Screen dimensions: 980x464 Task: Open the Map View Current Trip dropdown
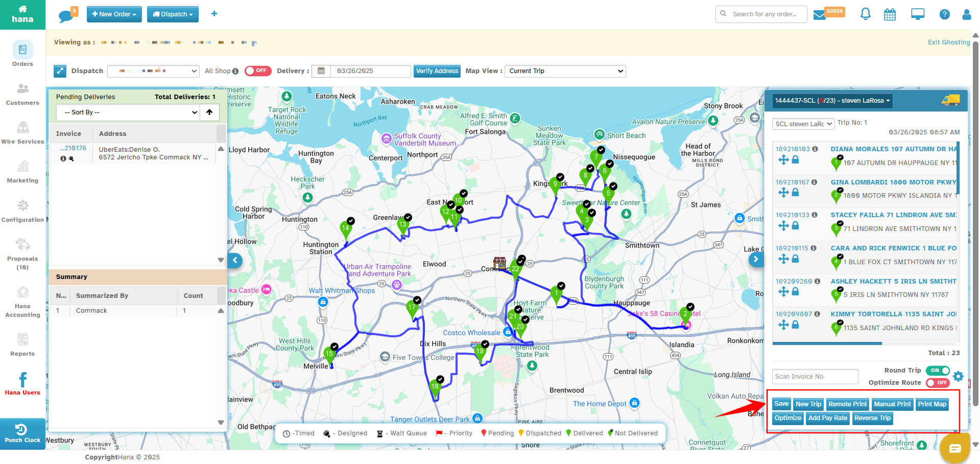[566, 71]
